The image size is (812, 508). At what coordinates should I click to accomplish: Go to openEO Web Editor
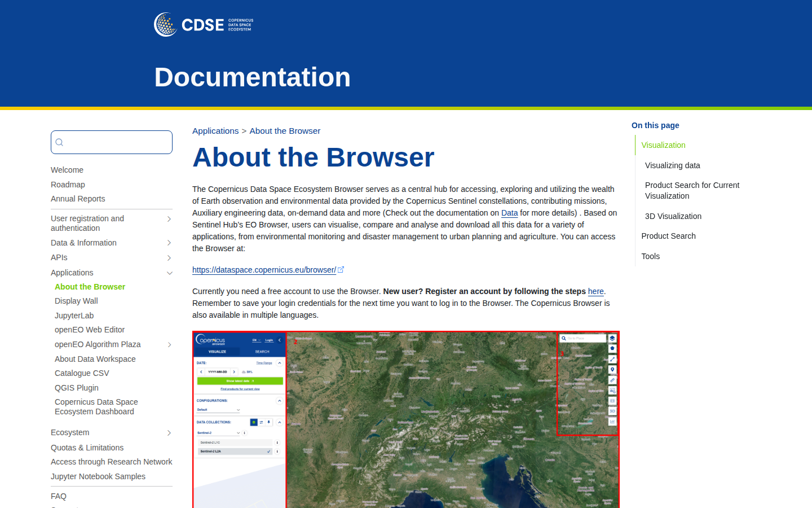90,330
